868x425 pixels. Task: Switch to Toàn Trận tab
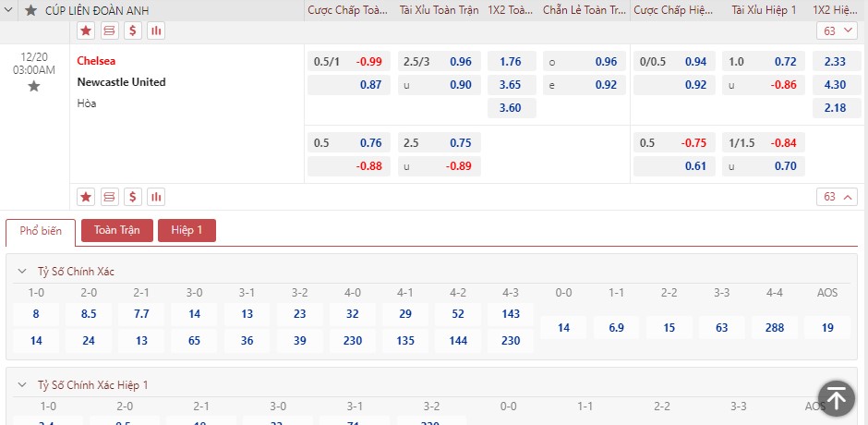tap(116, 230)
